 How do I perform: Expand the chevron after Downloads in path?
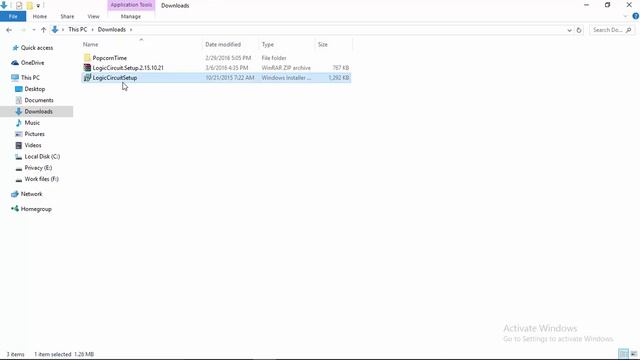[131, 29]
